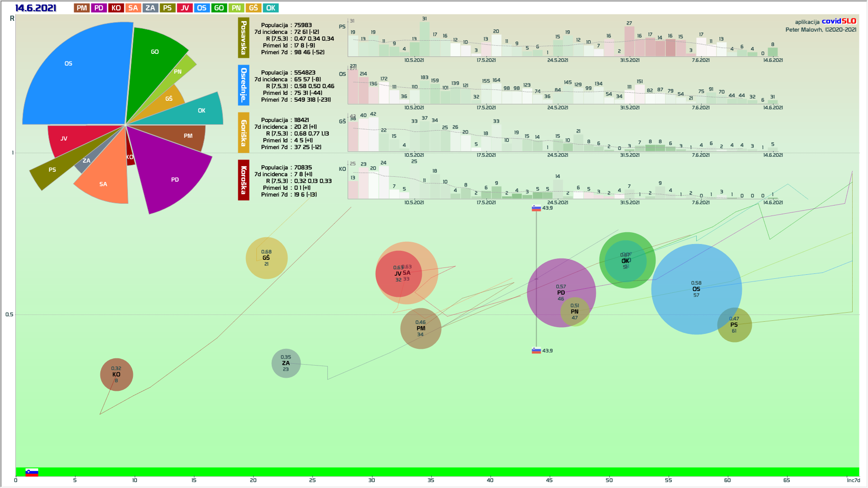Click the KO legend color tag
This screenshot has width=868, height=488.
coord(116,8)
